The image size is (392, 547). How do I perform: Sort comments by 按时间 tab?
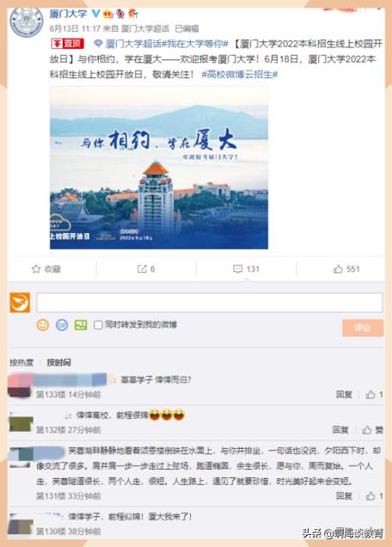tap(59, 362)
